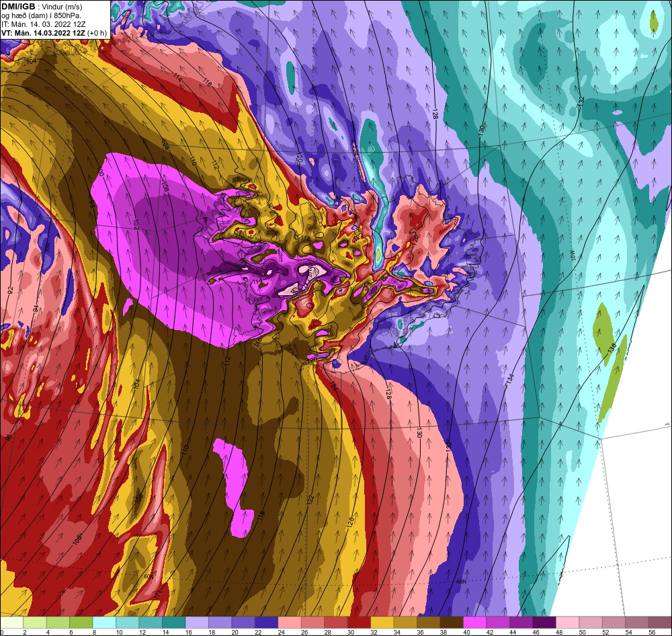The height and width of the screenshot is (636, 672).
Task: Select the 2–4 m/s light green legend swatch
Action: click(x=35, y=623)
